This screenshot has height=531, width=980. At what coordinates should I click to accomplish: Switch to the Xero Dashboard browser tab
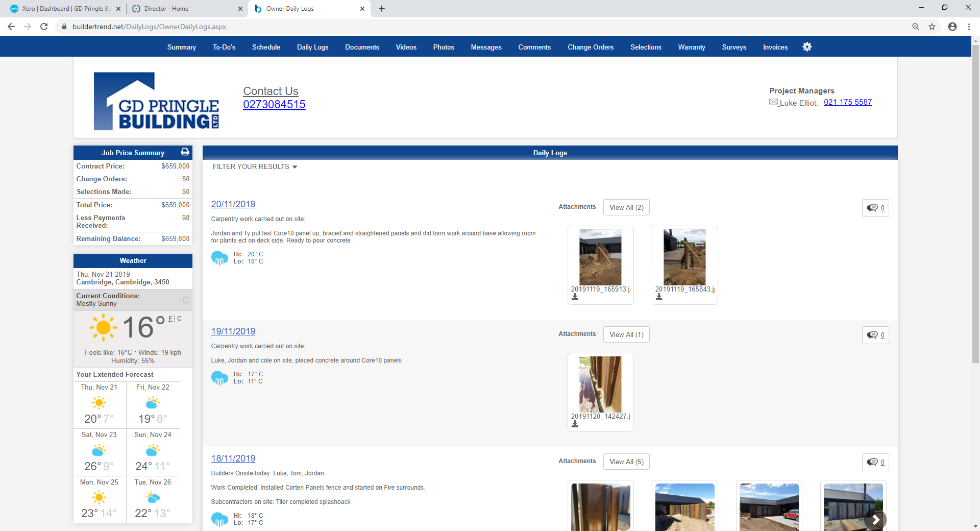pos(65,9)
